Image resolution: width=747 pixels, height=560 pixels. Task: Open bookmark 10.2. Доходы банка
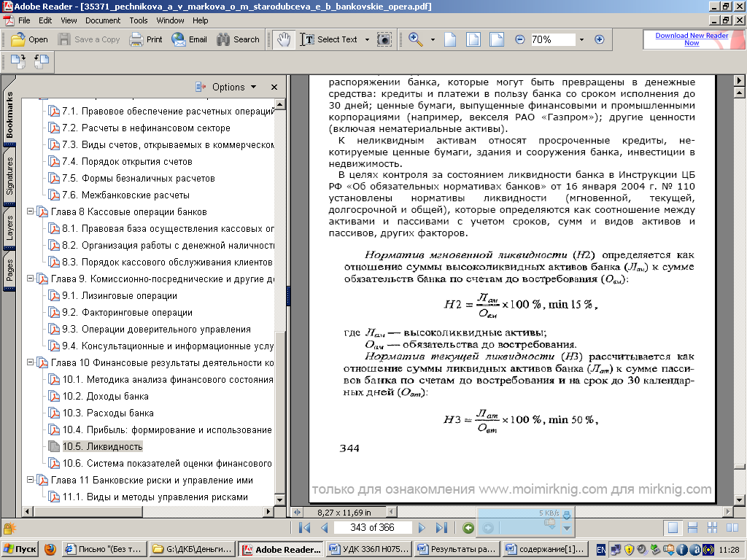pos(106,396)
